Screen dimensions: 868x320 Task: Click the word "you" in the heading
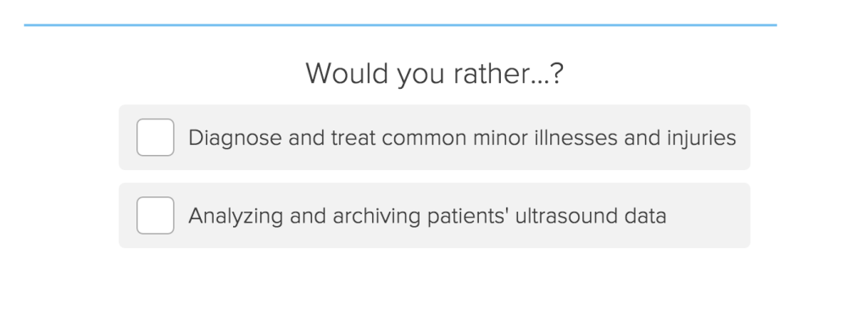pyautogui.click(x=420, y=74)
